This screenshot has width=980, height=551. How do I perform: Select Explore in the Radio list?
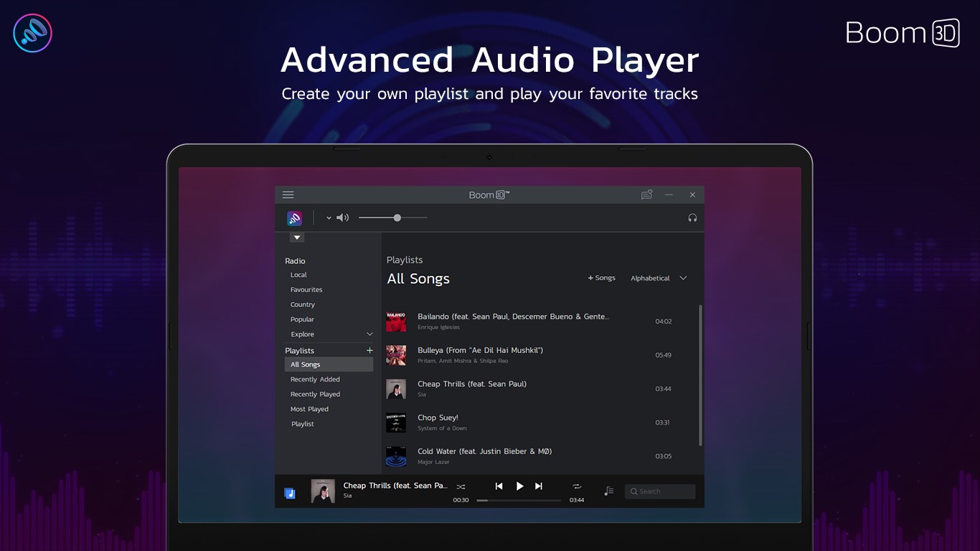(x=302, y=334)
